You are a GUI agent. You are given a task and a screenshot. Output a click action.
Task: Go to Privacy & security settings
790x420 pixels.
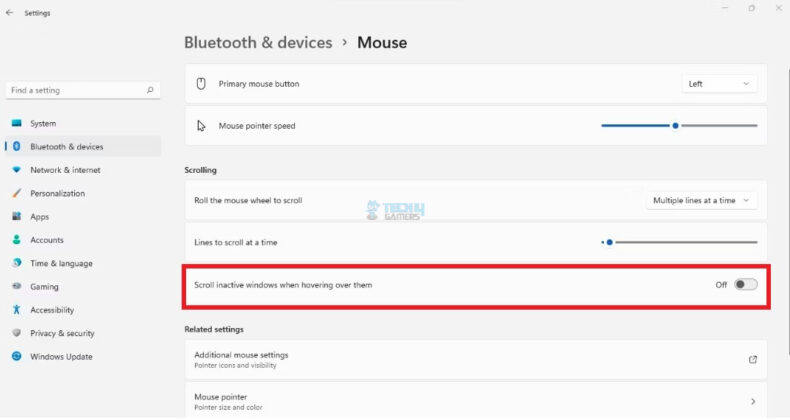62,333
